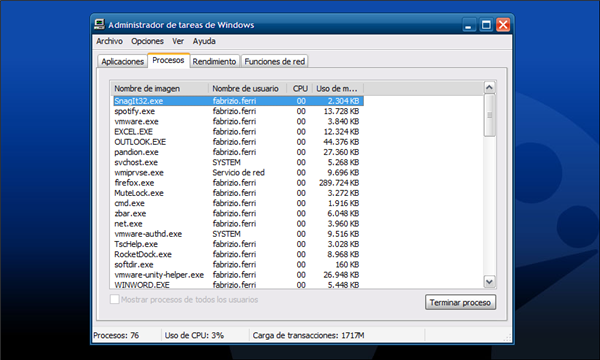The width and height of the screenshot is (600, 360).
Task: Select the MuteLock.exe process
Action: [238, 193]
